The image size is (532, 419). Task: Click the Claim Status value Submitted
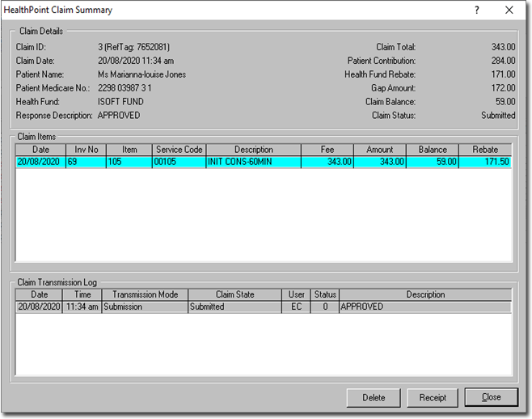pyautogui.click(x=498, y=116)
